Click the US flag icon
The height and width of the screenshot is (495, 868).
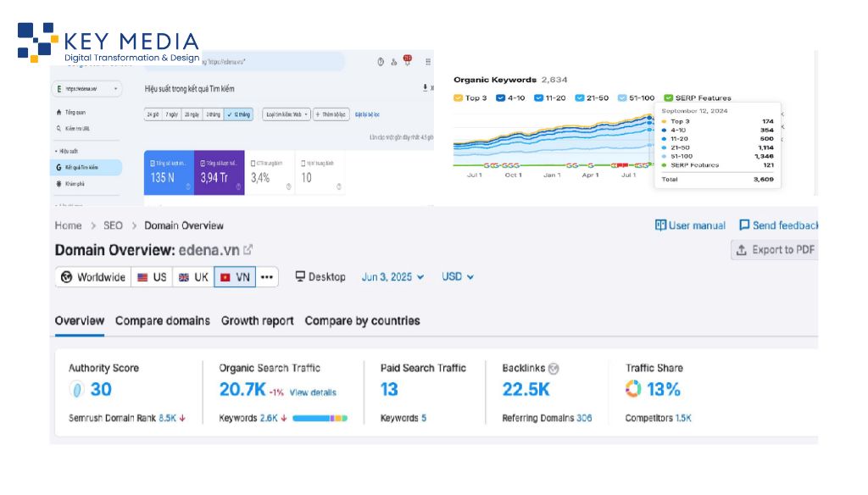[x=142, y=277]
